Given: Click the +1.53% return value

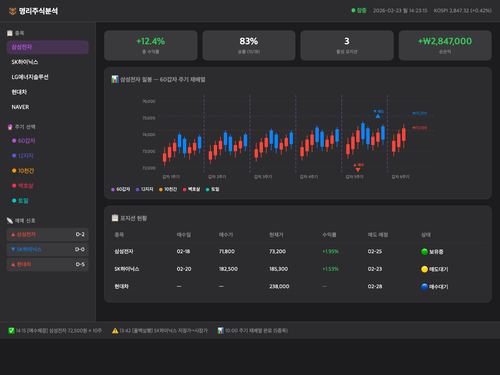Looking at the screenshot, I should tap(330, 269).
